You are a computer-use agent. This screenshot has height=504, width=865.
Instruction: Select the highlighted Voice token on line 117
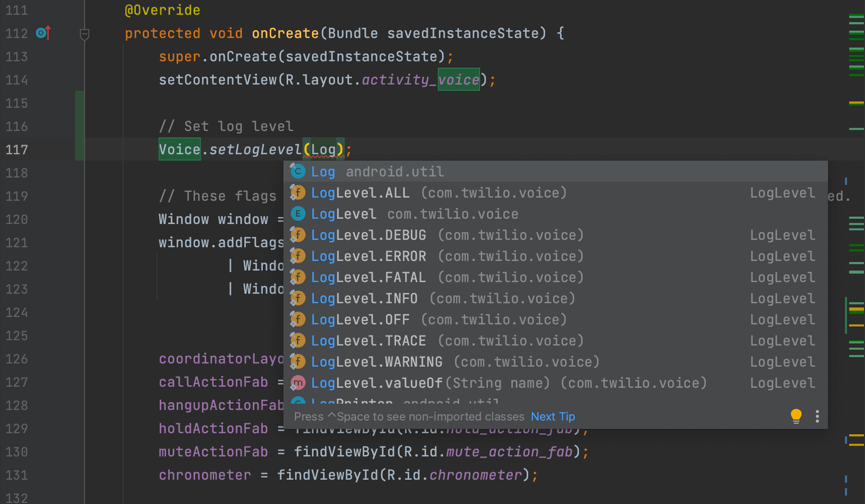pos(179,150)
